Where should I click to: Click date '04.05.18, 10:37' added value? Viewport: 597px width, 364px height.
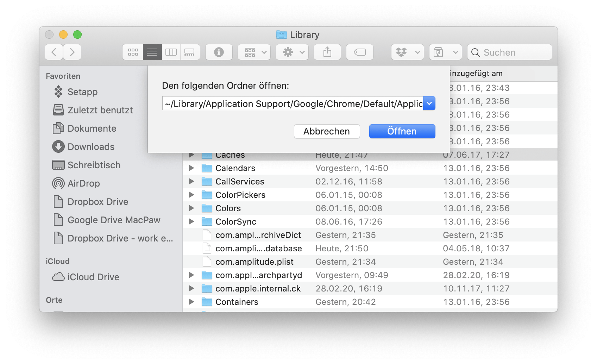click(x=476, y=249)
